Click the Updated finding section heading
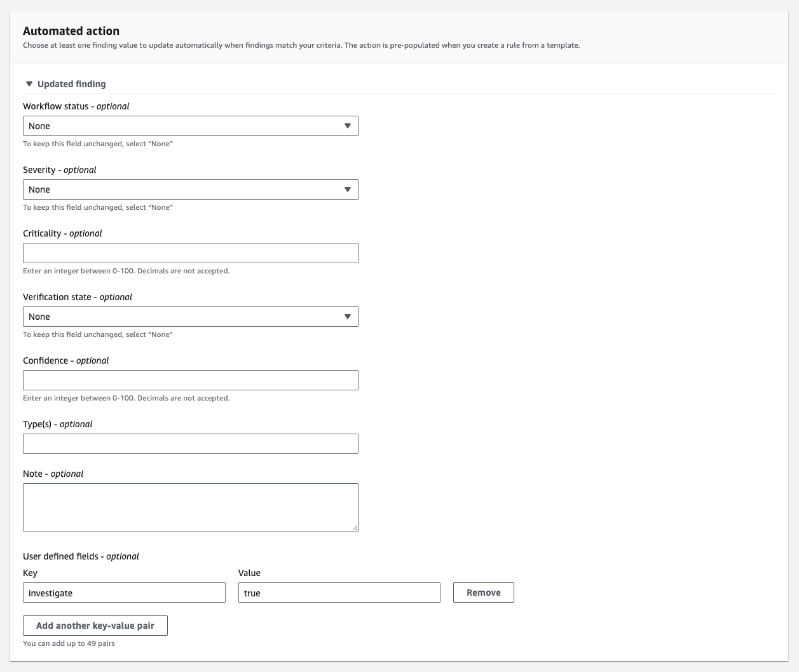Viewport: 799px width, 672px height. coord(72,83)
